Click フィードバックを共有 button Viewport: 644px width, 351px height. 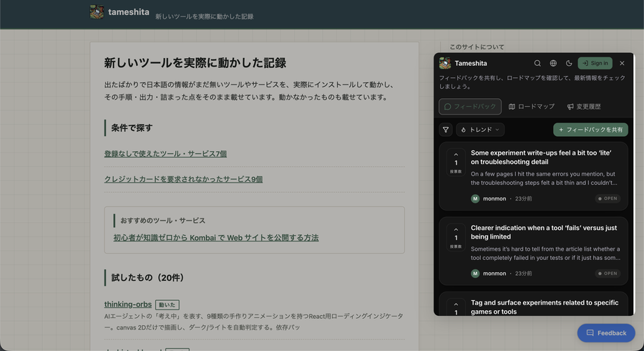pos(590,130)
